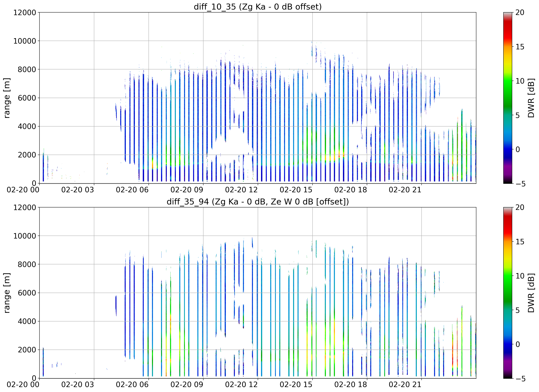Choose the "4000" y-tick of the bottom plot
Viewport: 539px width, 392px height.
point(27,321)
